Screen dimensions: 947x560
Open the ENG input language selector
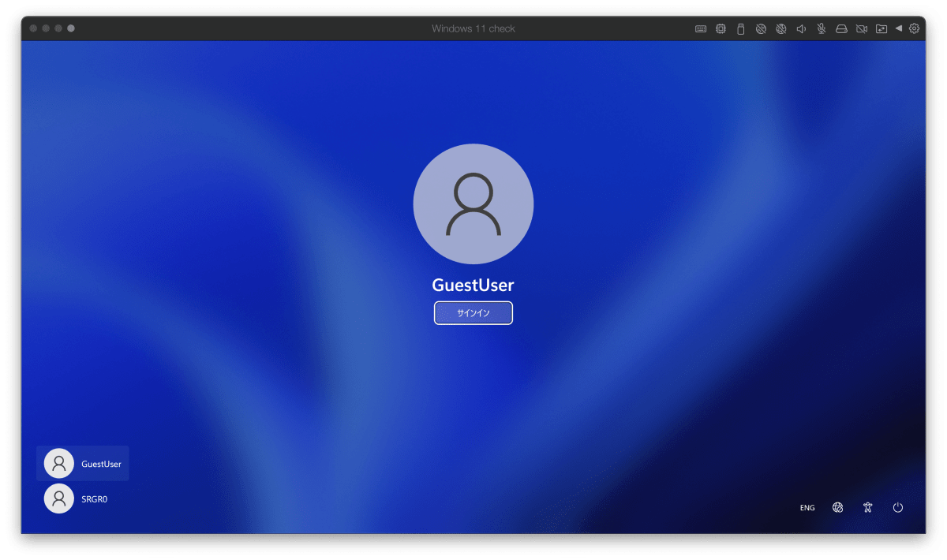[x=807, y=508]
